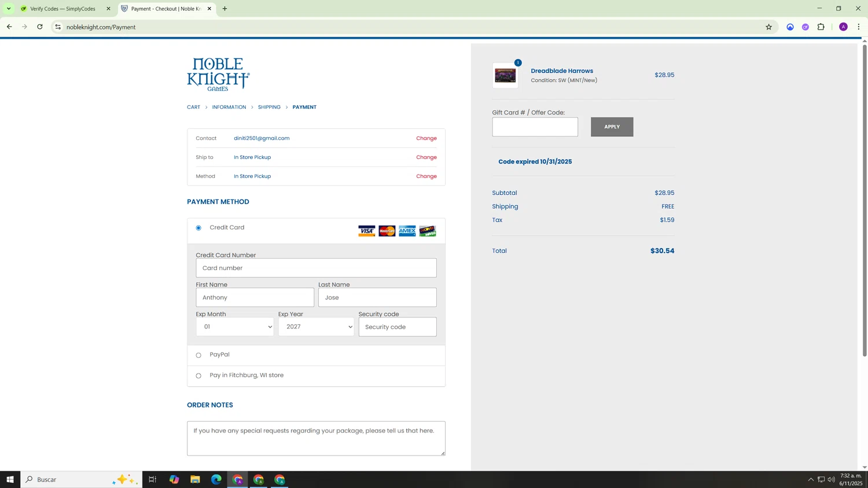Image resolution: width=868 pixels, height=488 pixels.
Task: Open the browser extensions puzzle icon
Action: (x=821, y=27)
